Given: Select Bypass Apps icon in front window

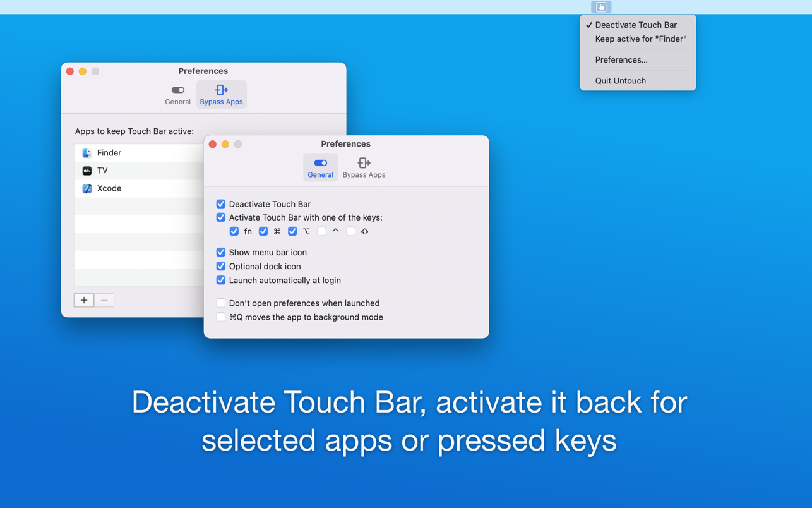Looking at the screenshot, I should click(364, 163).
